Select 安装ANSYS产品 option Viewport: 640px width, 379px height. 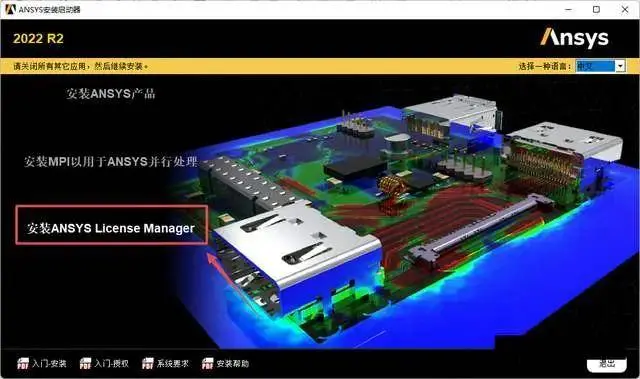click(111, 93)
